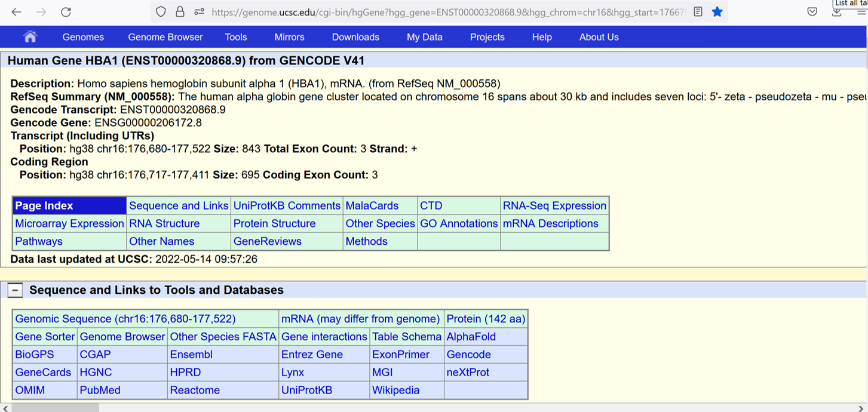
Task: Open mRNA (may differ from genome) link
Action: 361,319
